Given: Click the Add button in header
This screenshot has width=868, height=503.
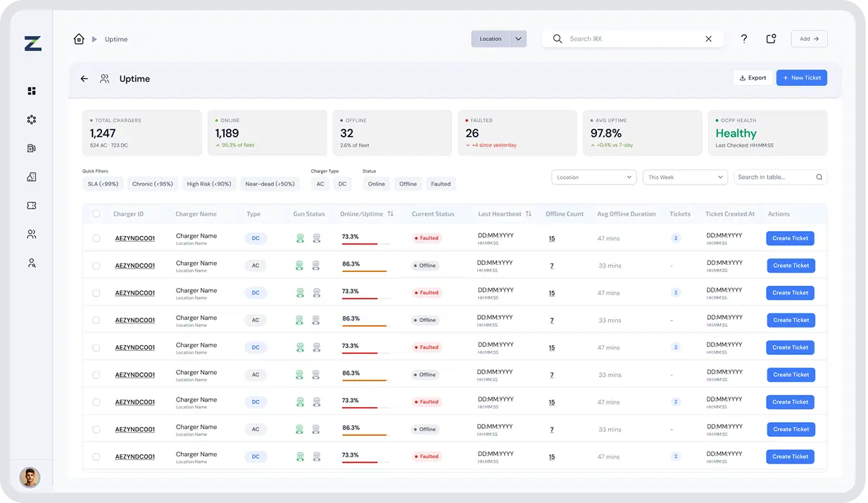Looking at the screenshot, I should [x=809, y=39].
